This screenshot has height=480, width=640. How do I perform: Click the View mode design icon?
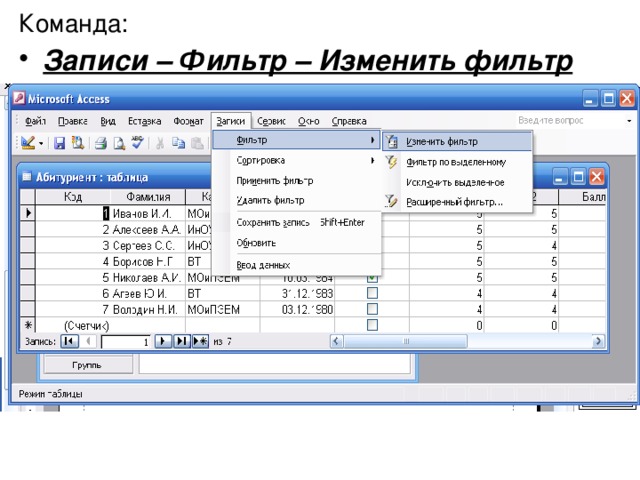(28, 142)
